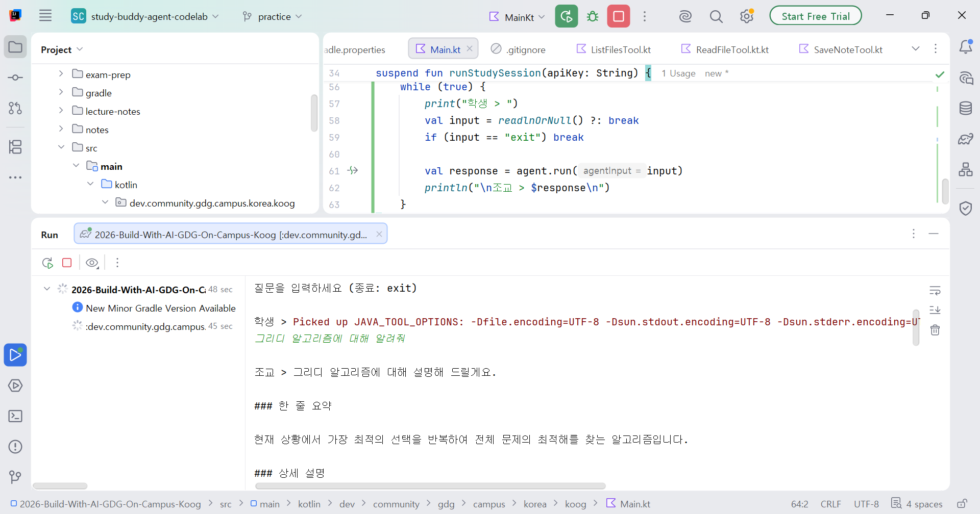Collapse the kotlin folder
Viewport: 980px width, 514px height.
click(x=90, y=184)
